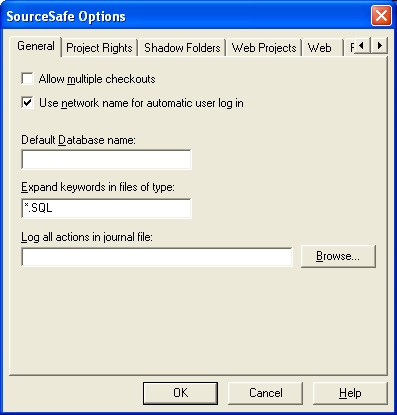Show more tabs with the right arrow
This screenshot has width=397, height=415.
[x=380, y=45]
